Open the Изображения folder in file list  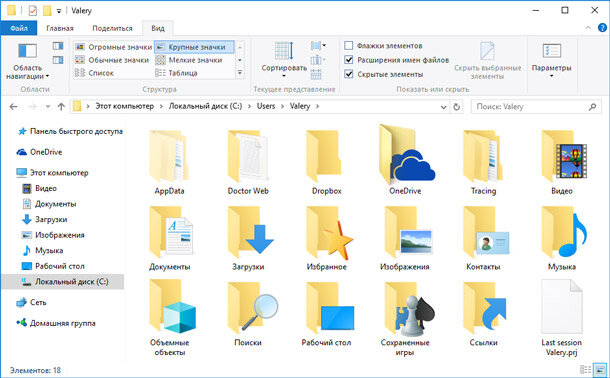(405, 238)
